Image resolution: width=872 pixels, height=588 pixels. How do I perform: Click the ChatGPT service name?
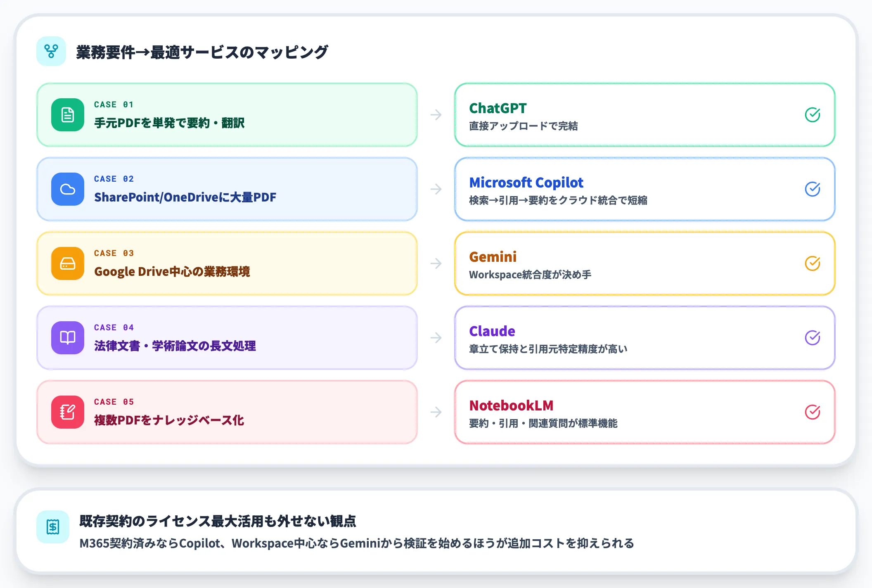point(498,108)
